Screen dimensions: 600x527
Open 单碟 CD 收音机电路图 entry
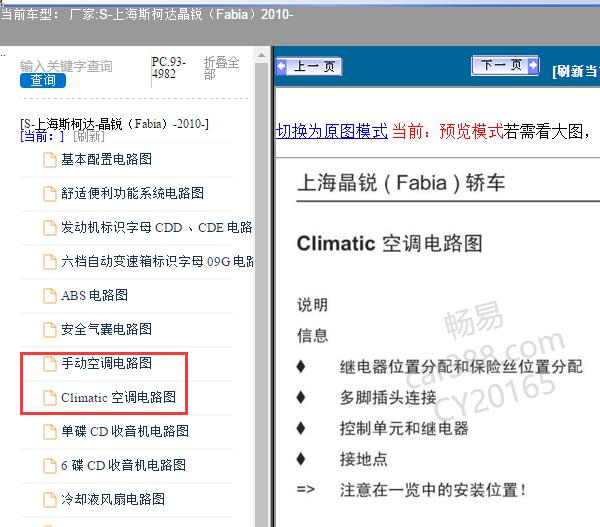(x=125, y=431)
